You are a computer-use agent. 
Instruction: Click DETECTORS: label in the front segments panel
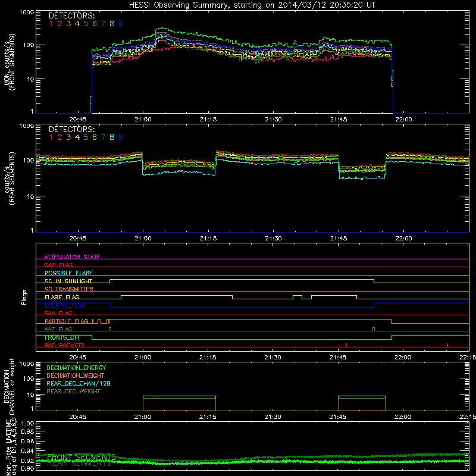coord(71,16)
